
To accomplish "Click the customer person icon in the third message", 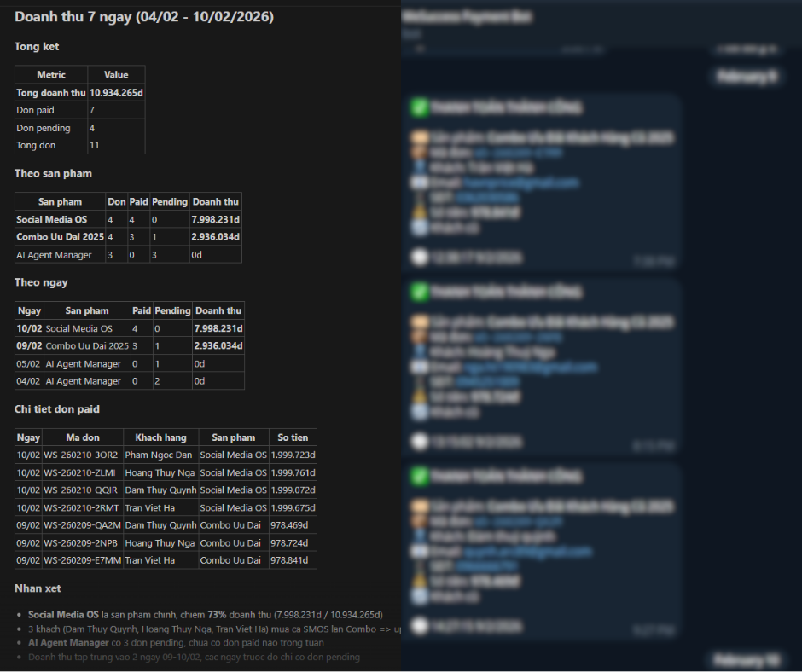I will [x=419, y=536].
